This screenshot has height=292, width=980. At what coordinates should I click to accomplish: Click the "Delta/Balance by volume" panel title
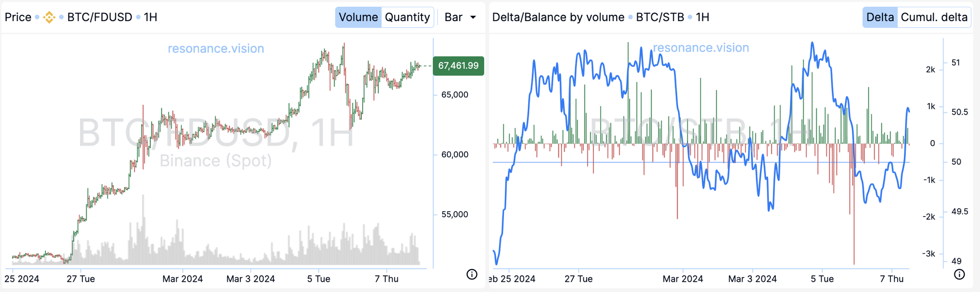point(558,17)
